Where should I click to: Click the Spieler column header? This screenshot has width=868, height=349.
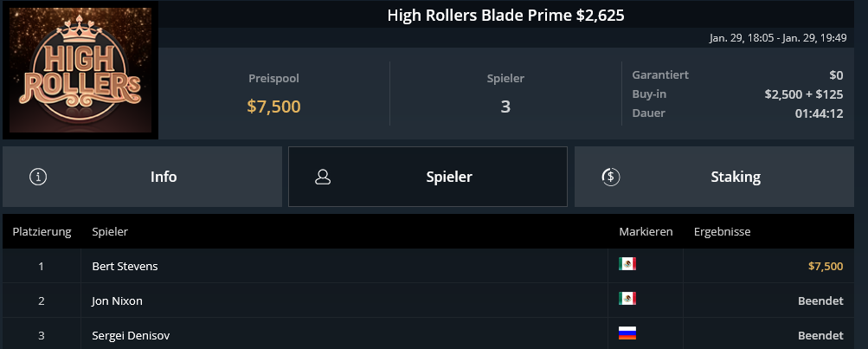[x=110, y=231]
